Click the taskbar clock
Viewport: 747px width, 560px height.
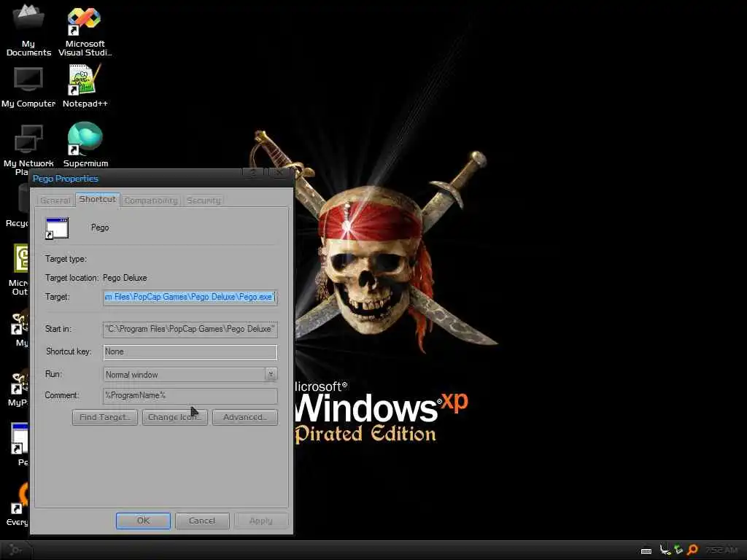[721, 550]
